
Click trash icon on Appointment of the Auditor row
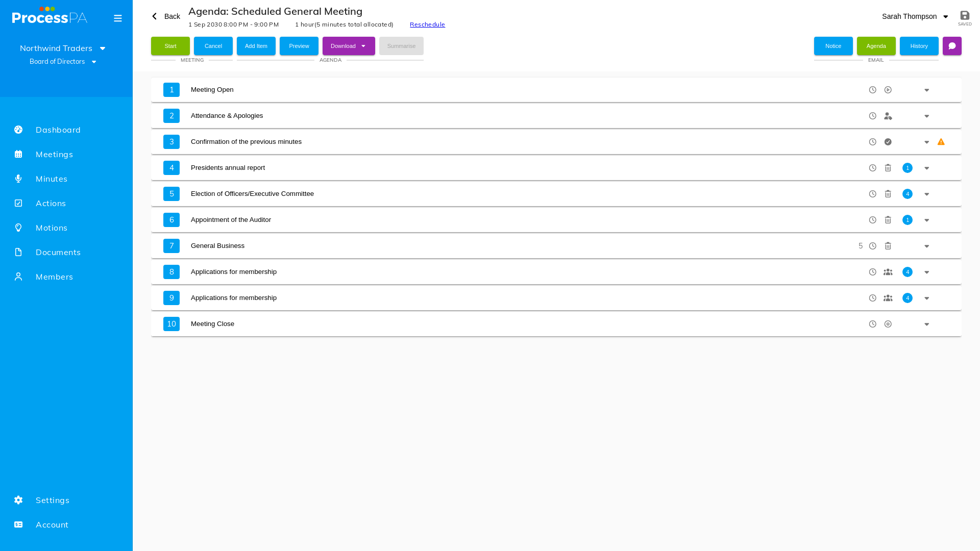point(888,220)
